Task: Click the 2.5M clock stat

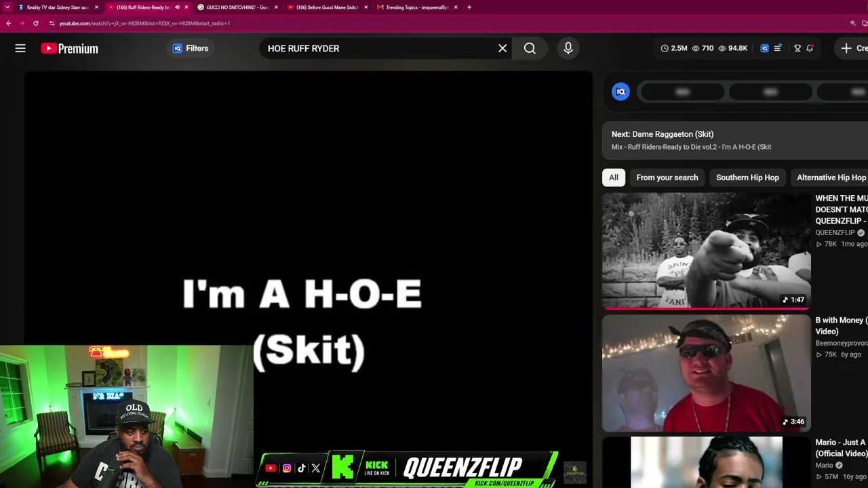Action: [675, 48]
